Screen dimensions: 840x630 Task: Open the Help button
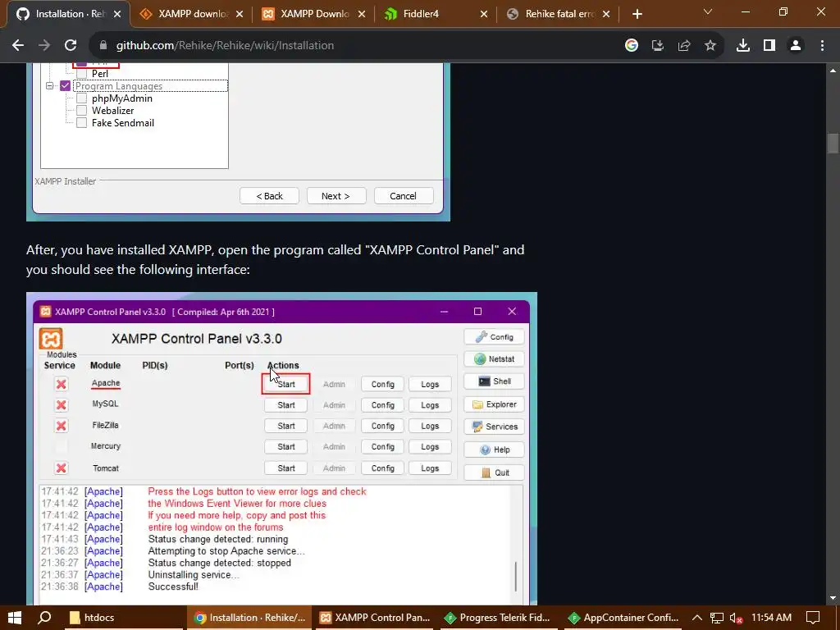[494, 450]
